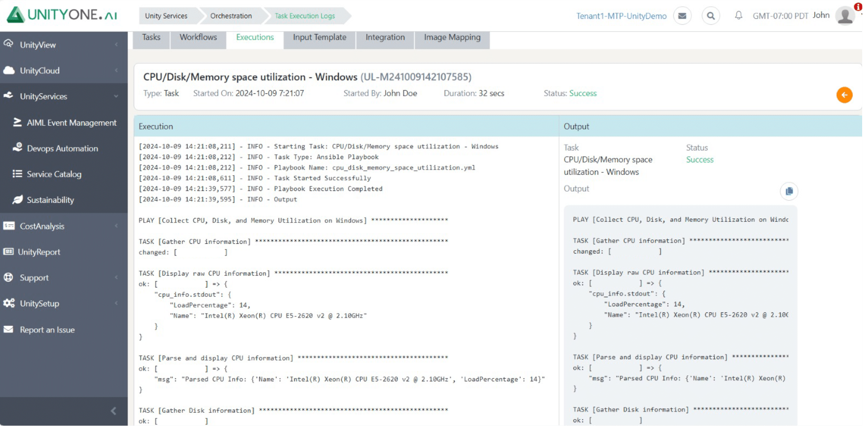Click the GMT-07:00 PDT timezone text
This screenshot has width=868, height=426.
pyautogui.click(x=781, y=16)
